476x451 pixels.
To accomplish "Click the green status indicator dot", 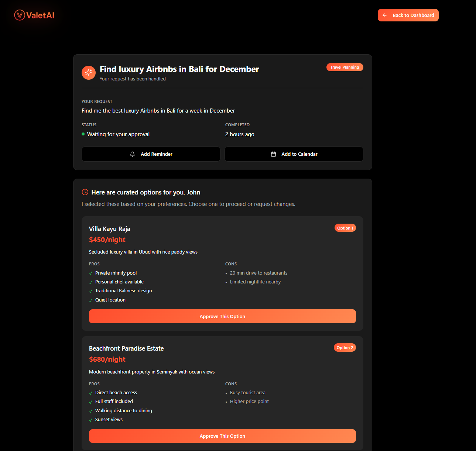I will click(x=83, y=134).
